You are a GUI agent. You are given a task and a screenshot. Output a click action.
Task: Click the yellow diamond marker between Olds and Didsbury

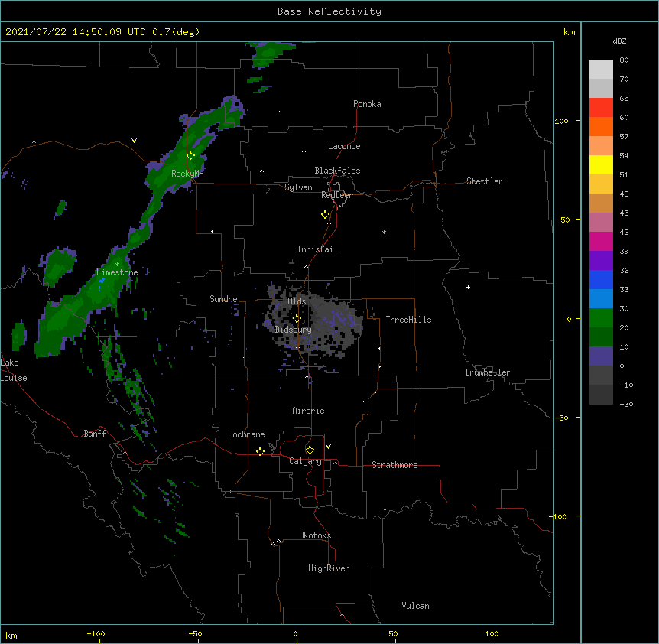[x=297, y=319]
